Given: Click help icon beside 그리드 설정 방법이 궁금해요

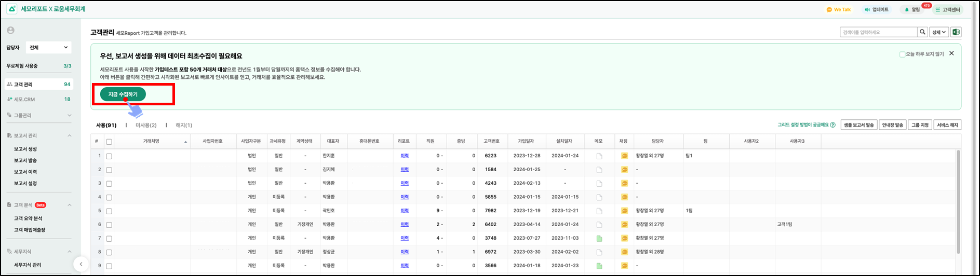Looking at the screenshot, I should (833, 125).
